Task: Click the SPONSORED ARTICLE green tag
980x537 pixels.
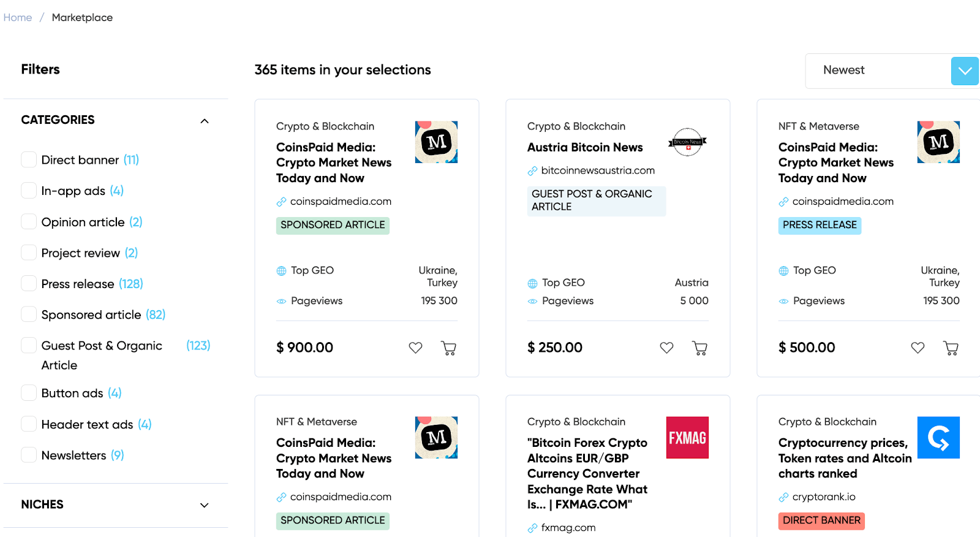Action: click(x=333, y=225)
